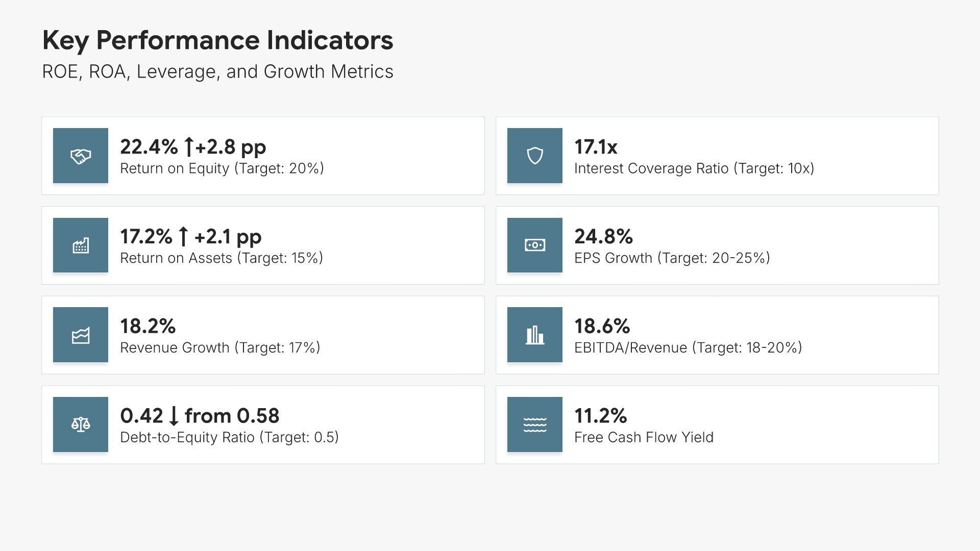Click the 24.8% EPS Growth value
The image size is (980, 551).
coord(603,237)
